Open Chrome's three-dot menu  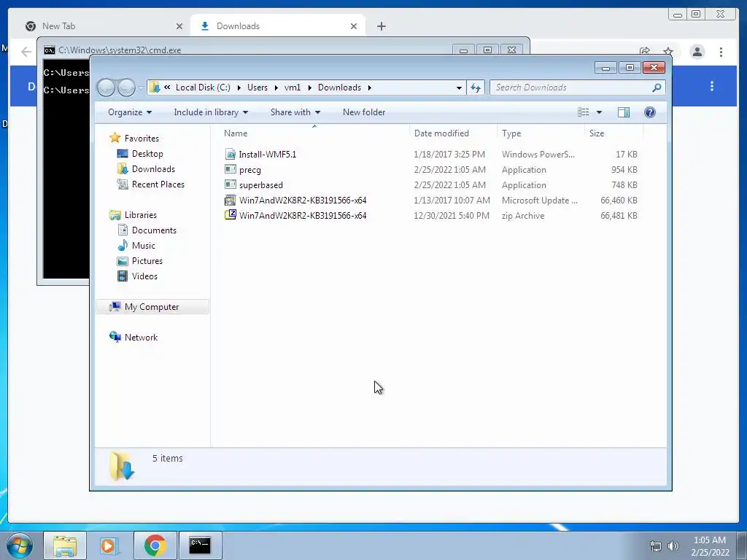(721, 52)
